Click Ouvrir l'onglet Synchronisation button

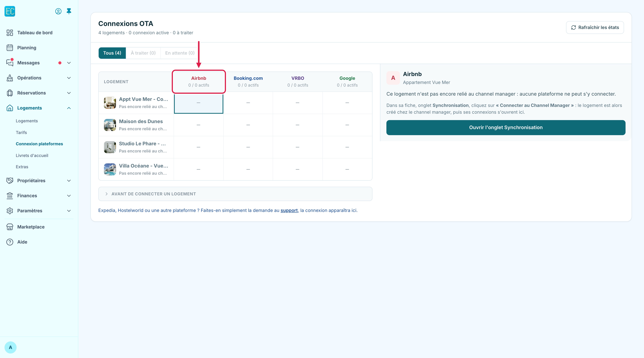coord(506,127)
